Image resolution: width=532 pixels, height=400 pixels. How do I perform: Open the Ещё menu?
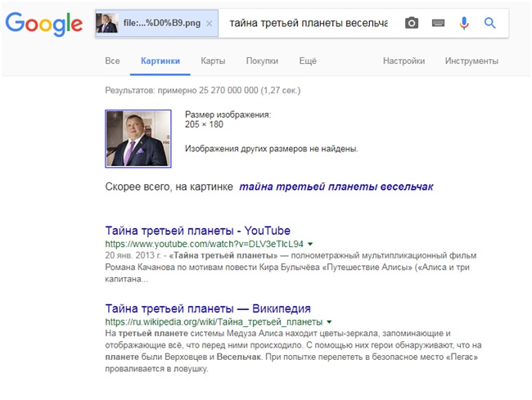point(308,61)
